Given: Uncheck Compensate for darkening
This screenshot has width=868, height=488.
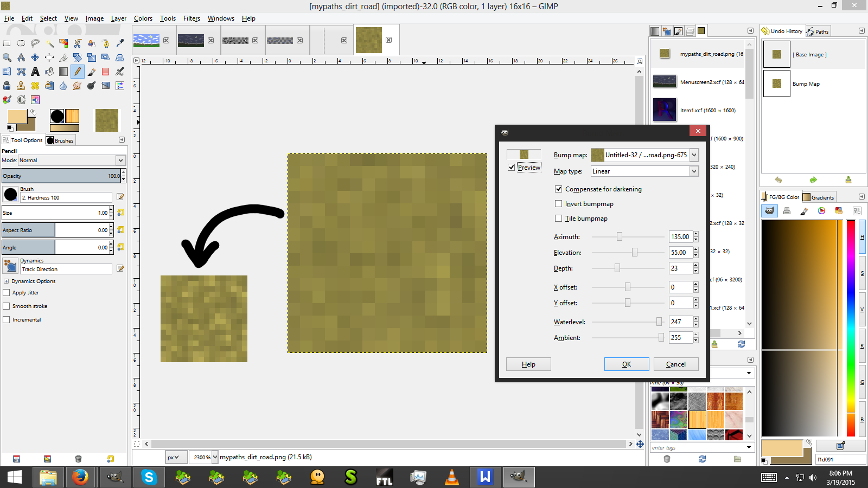Looking at the screenshot, I should tap(558, 189).
